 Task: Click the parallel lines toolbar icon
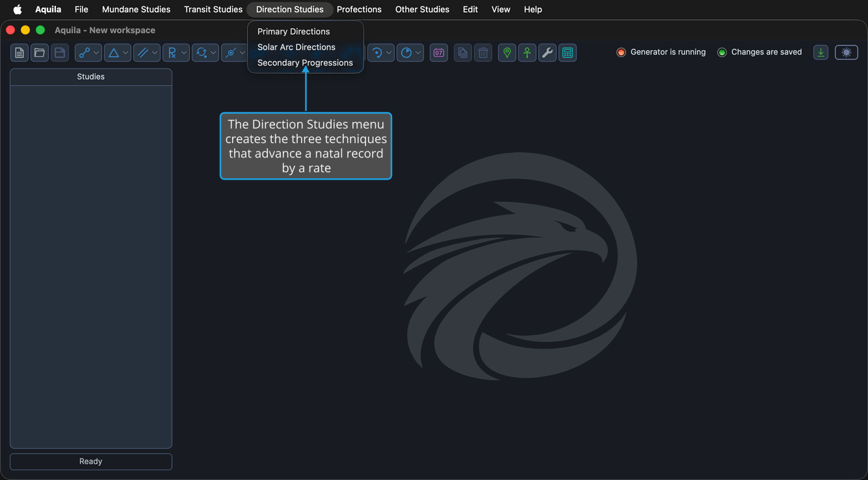click(x=142, y=53)
